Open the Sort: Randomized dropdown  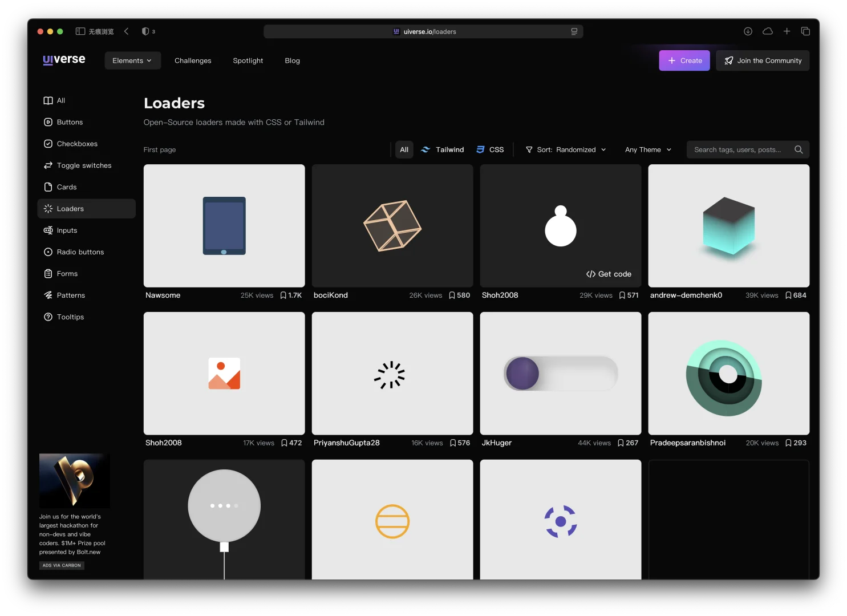pos(566,149)
